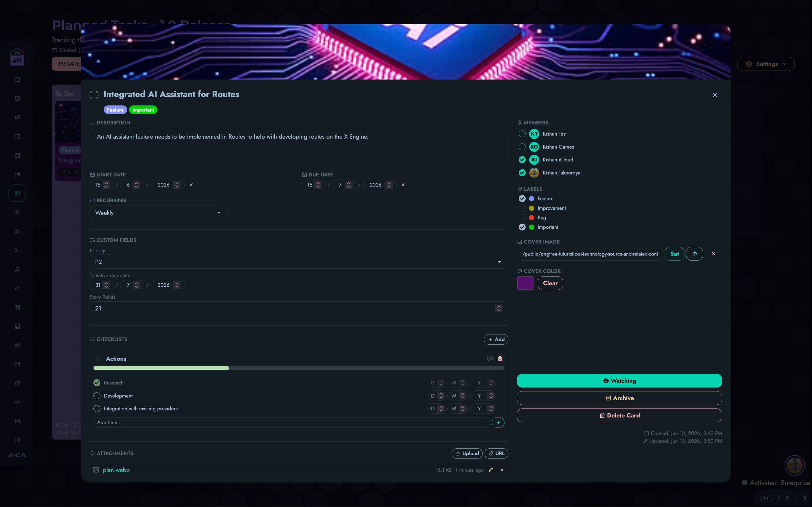The height and width of the screenshot is (507, 812).
Task: Click the plus to add checklist item
Action: (498, 422)
